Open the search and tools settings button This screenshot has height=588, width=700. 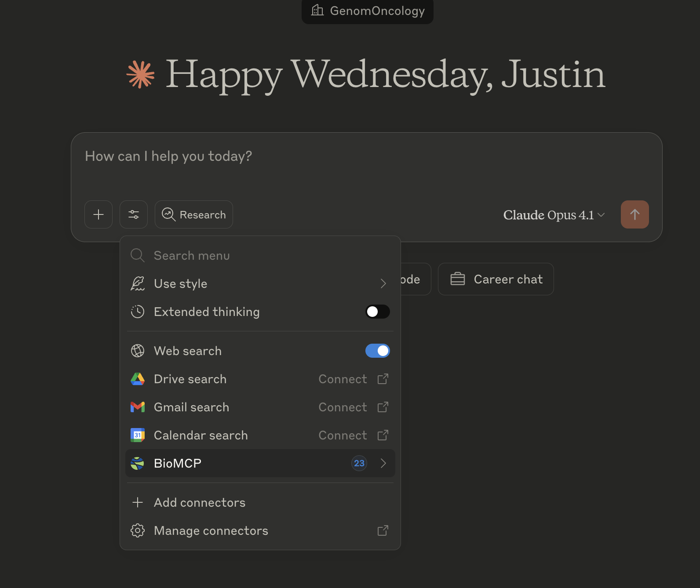pyautogui.click(x=134, y=214)
